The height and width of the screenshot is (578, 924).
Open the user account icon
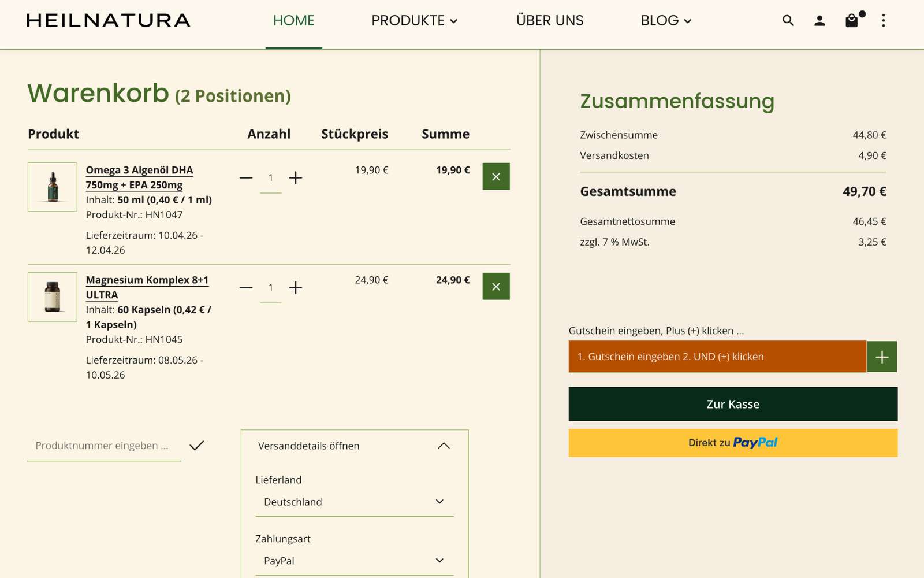819,21
